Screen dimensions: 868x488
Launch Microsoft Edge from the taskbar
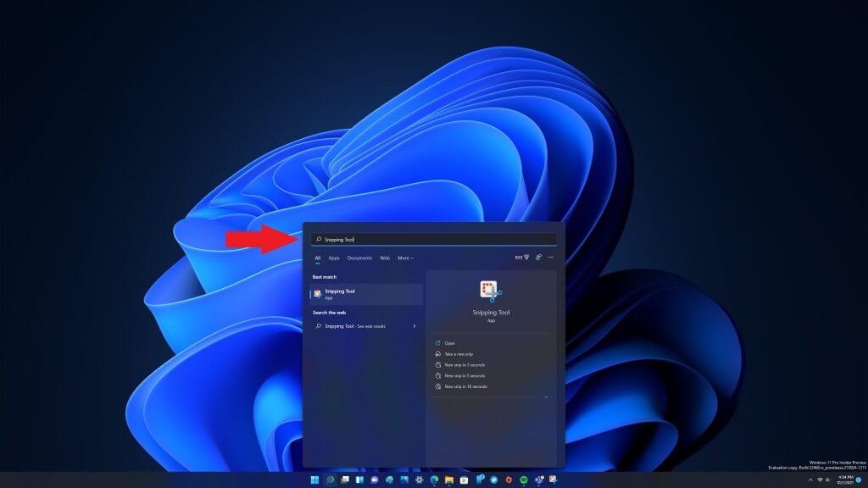433,480
